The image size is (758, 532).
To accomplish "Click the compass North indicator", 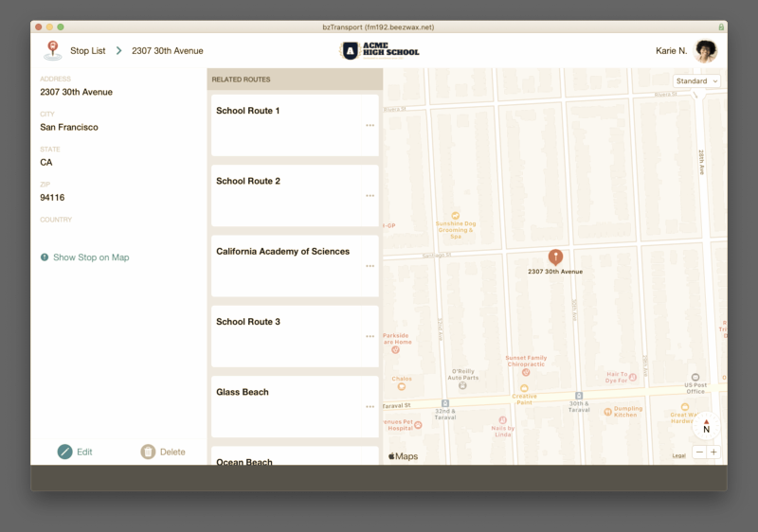I will [706, 428].
